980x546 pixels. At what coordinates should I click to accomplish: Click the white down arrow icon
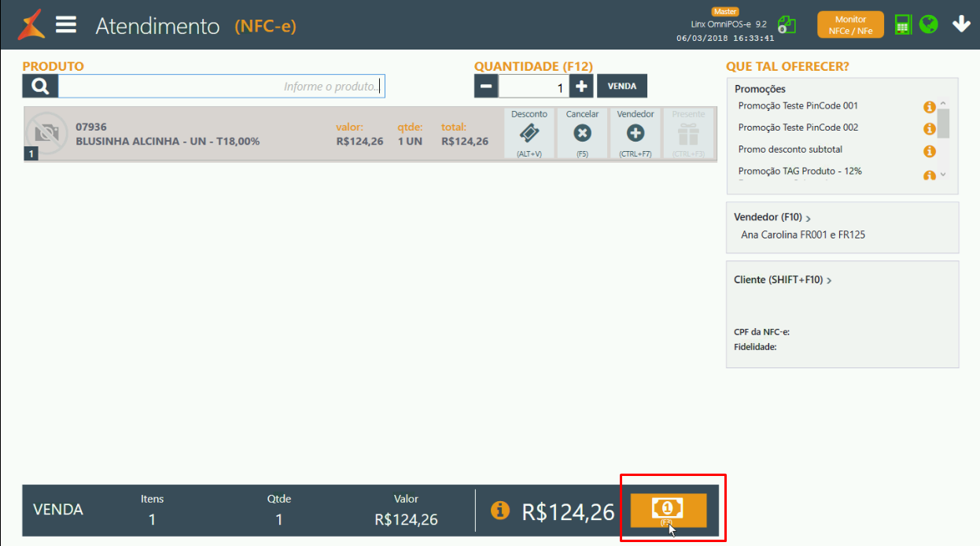961,24
